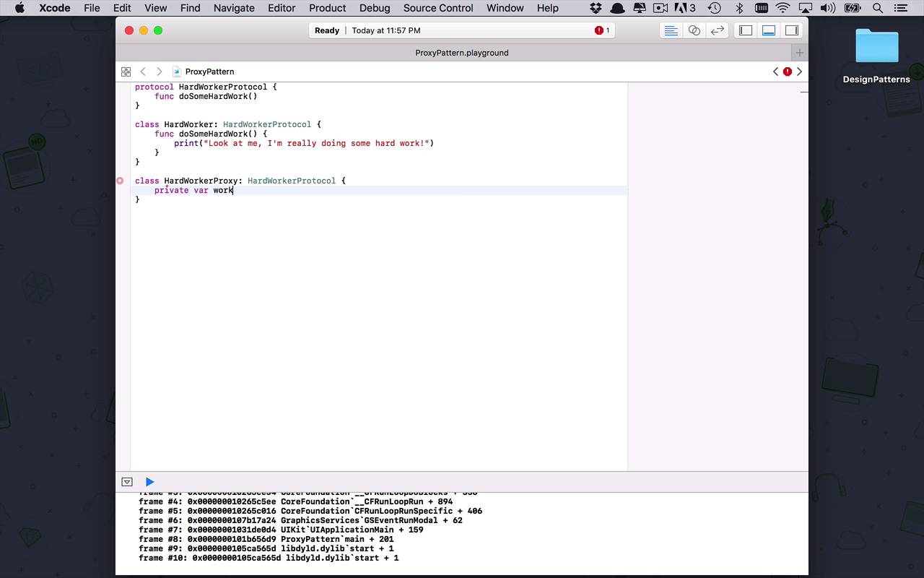
Task: Open the Apple menu
Action: 19,8
